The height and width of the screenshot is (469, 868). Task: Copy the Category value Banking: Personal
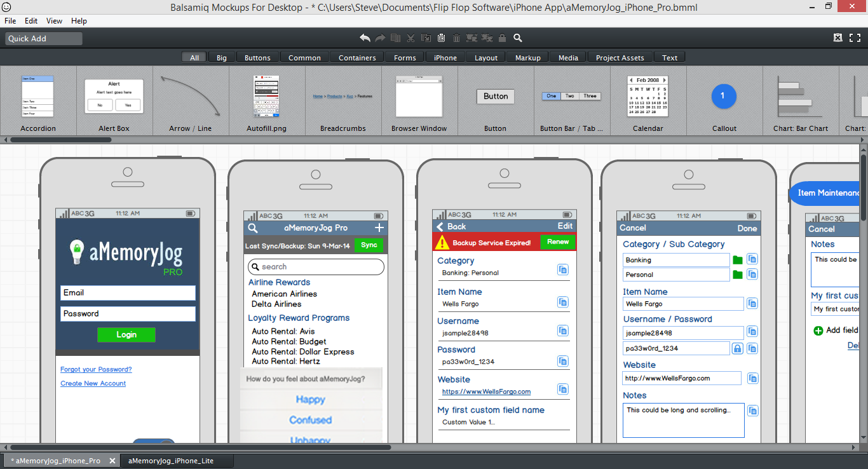click(562, 269)
